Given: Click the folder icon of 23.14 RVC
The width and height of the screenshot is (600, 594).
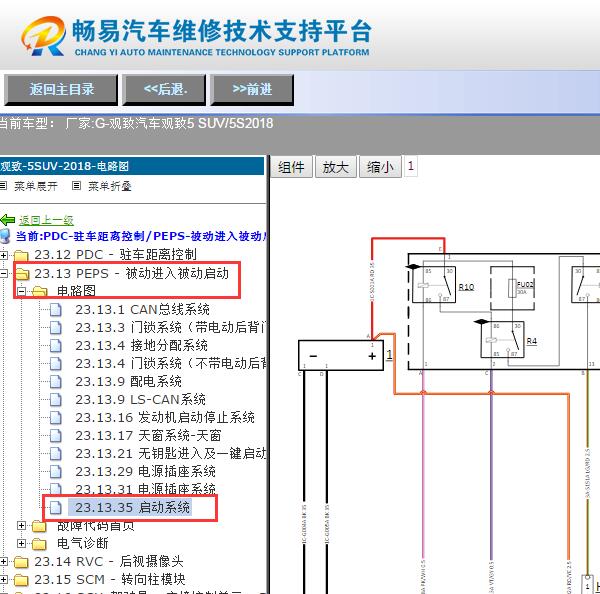Looking at the screenshot, I should point(21,562).
